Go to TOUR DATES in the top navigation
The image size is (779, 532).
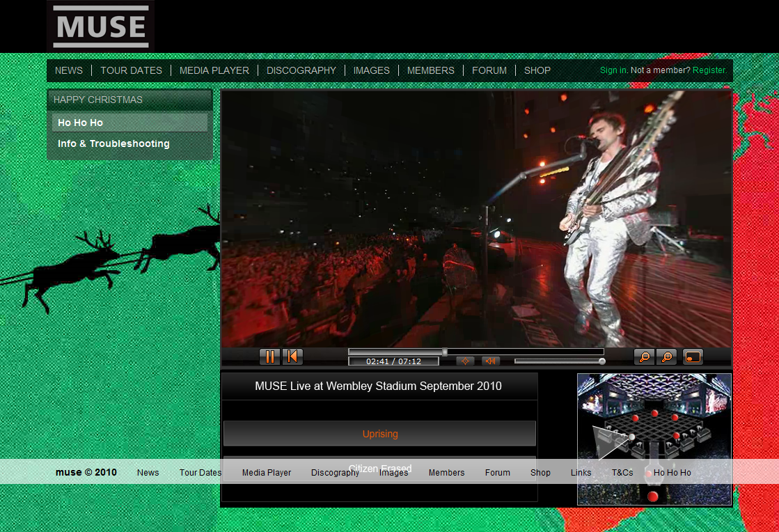point(131,70)
